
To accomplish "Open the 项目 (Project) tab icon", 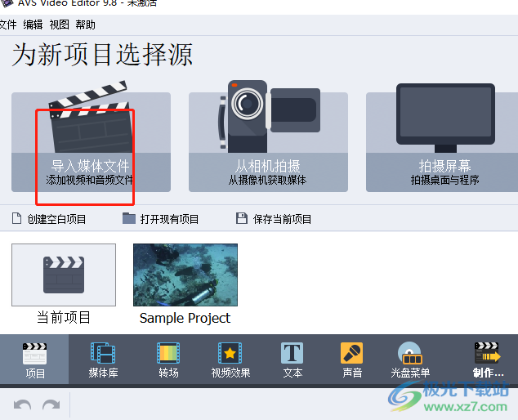I will 34,360.
